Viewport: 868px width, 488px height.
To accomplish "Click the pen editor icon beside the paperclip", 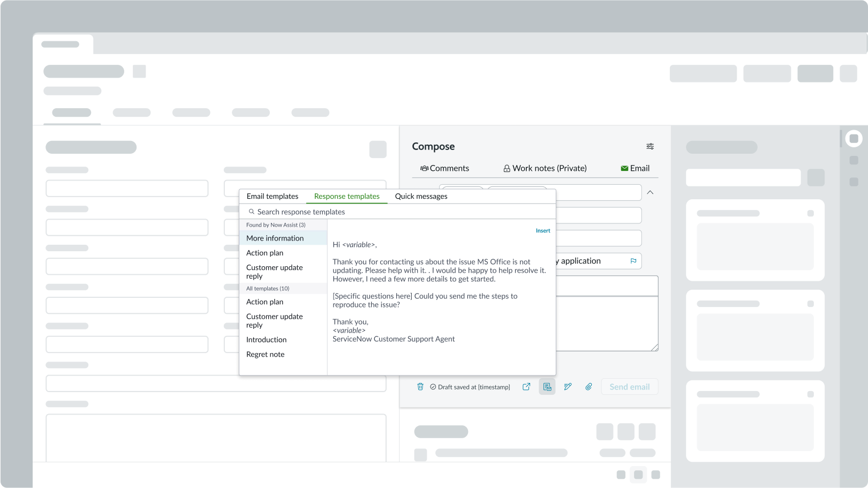I will click(x=568, y=387).
